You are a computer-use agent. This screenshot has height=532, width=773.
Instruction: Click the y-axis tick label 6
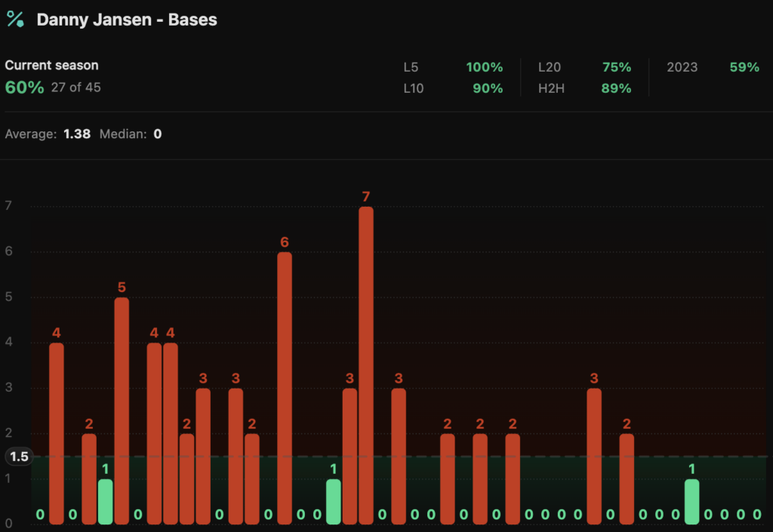point(8,251)
